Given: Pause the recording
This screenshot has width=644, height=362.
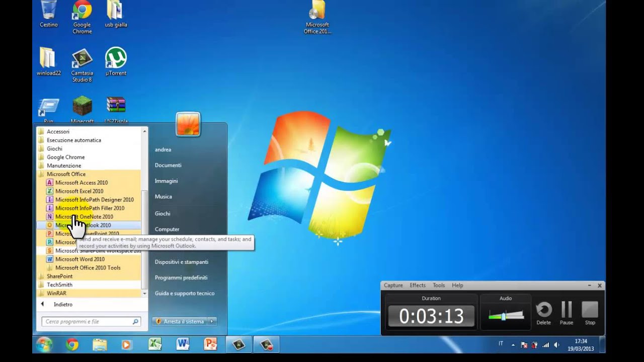Looking at the screenshot, I should (x=567, y=313).
